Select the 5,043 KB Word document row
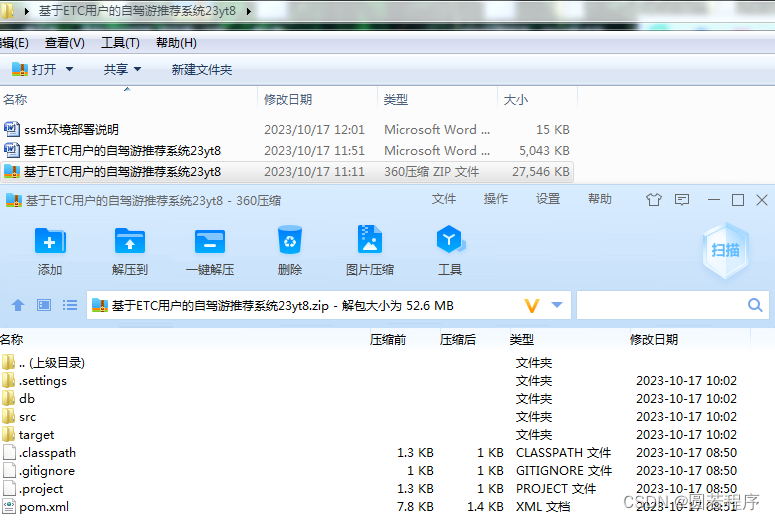Screen dimensions: 775x520 (287, 150)
